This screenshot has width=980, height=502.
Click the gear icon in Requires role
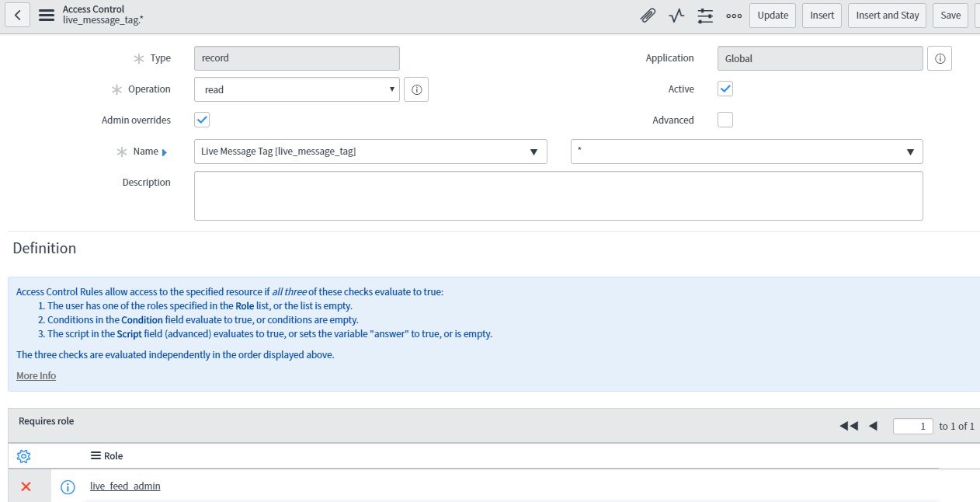[23, 456]
